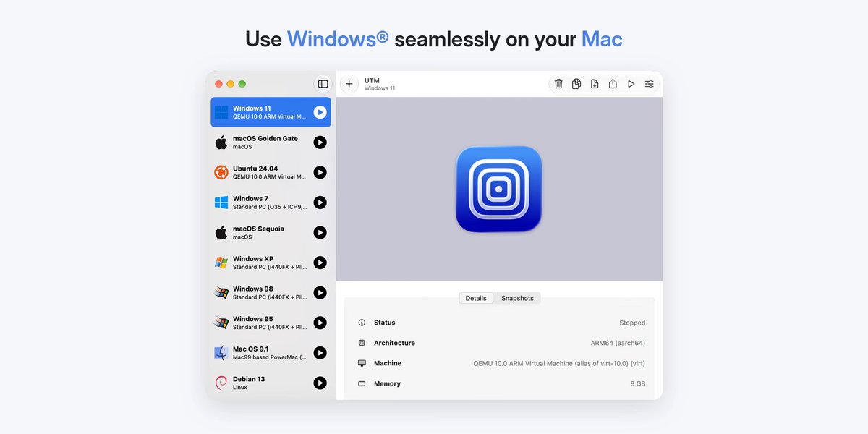
Task: Select Windows 7 in the VM list
Action: (x=271, y=203)
